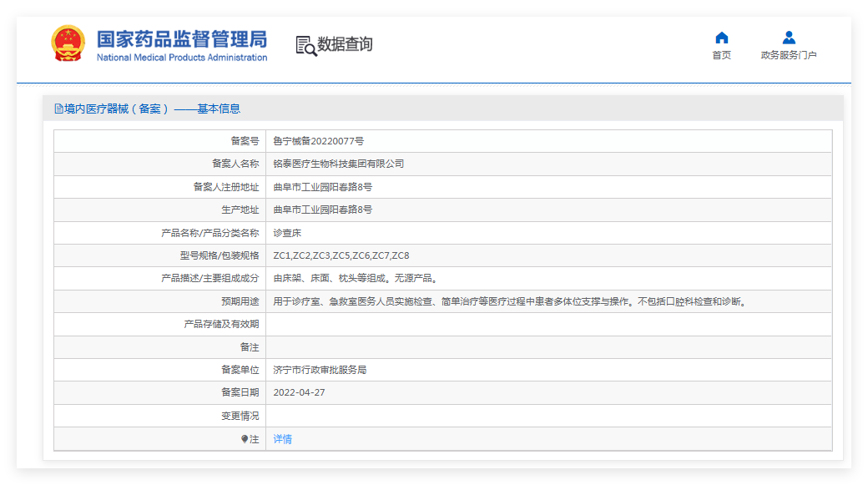Click the 产品描述/主要组成成分 label
Screen dimensions: 868x485
tap(209, 279)
